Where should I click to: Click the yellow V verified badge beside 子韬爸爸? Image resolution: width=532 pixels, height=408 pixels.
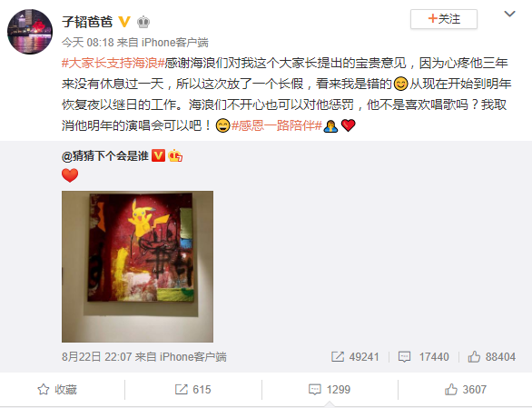124,22
